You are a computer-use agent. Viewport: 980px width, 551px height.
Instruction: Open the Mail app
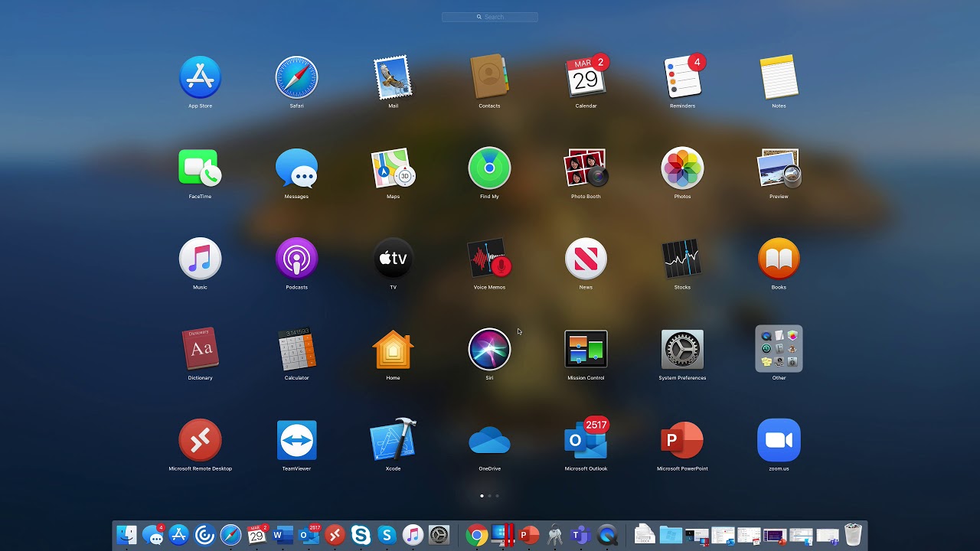coord(393,77)
